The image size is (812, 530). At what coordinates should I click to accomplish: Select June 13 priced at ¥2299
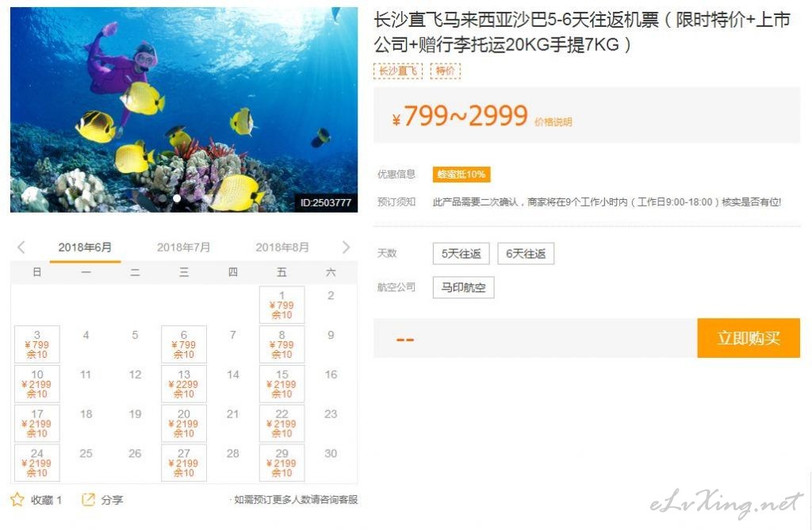pyautogui.click(x=184, y=384)
